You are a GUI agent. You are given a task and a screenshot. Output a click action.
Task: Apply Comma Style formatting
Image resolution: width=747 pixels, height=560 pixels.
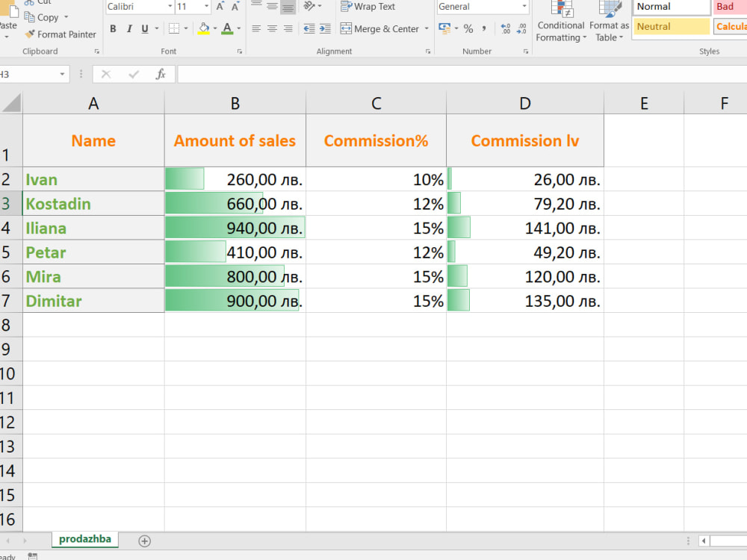click(x=483, y=28)
